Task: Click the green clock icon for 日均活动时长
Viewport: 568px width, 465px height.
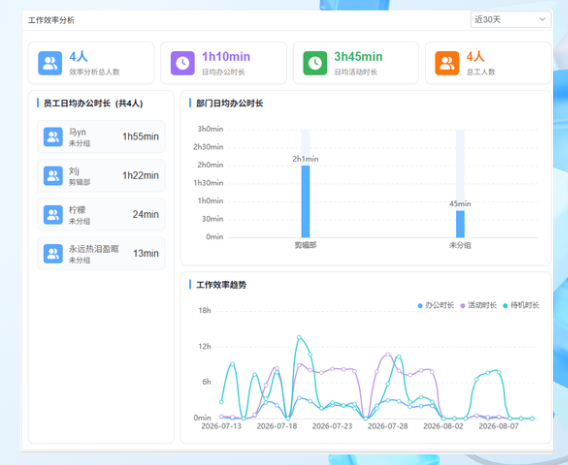Action: pyautogui.click(x=315, y=63)
